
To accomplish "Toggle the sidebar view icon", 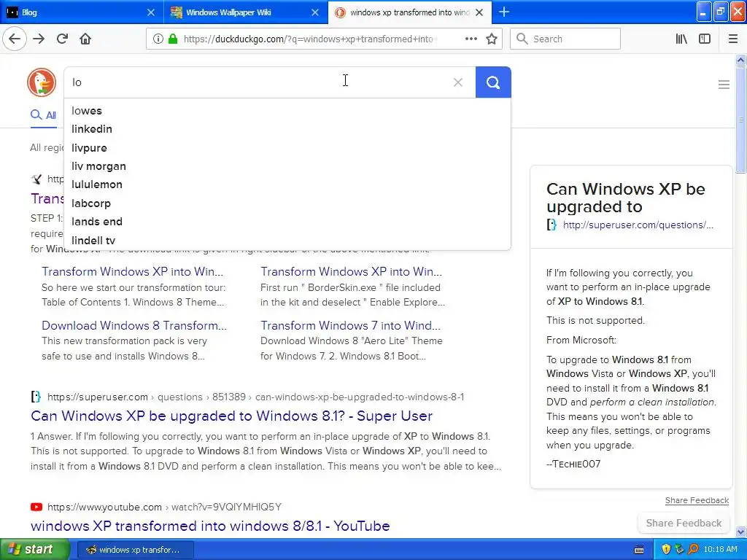I will pyautogui.click(x=704, y=39).
